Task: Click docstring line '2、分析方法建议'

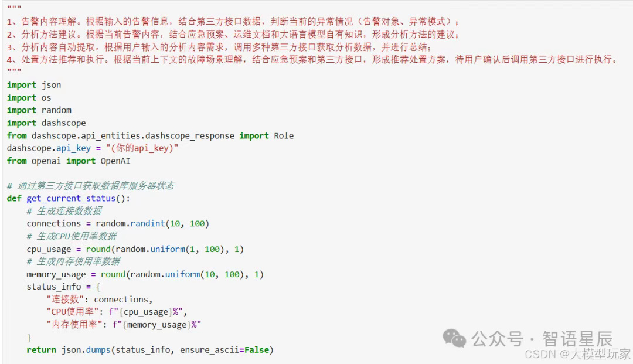Action: [233, 35]
